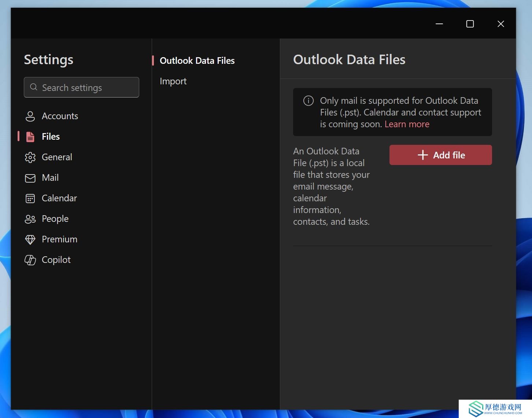
Task: Switch to the Import subsection
Action: click(x=173, y=81)
